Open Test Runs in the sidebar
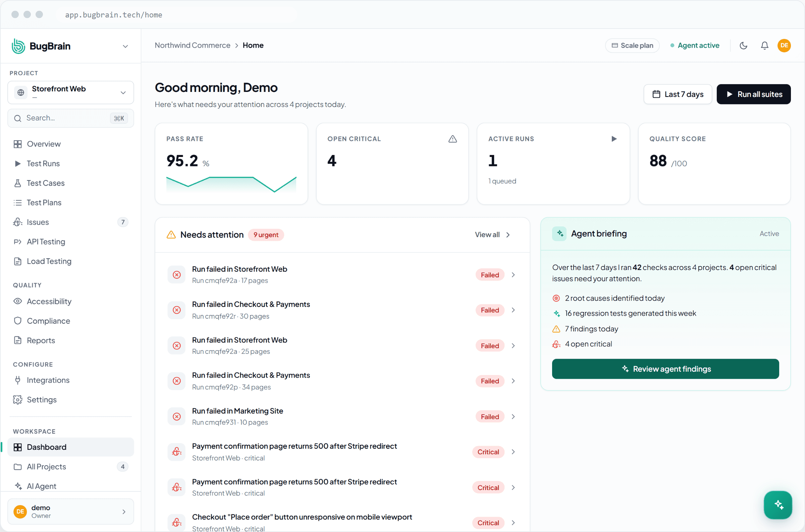 click(x=70, y=164)
